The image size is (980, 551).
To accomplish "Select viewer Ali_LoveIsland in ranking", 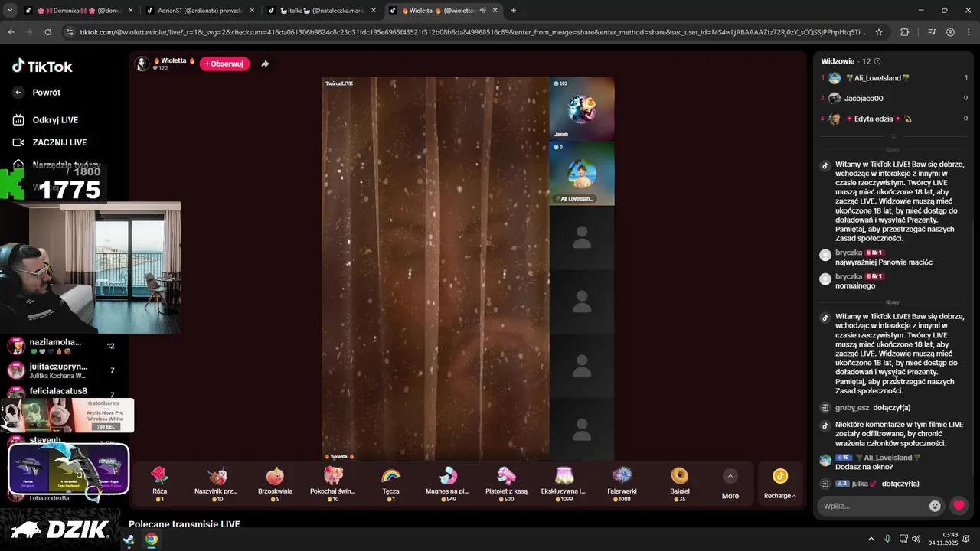I will click(x=893, y=78).
